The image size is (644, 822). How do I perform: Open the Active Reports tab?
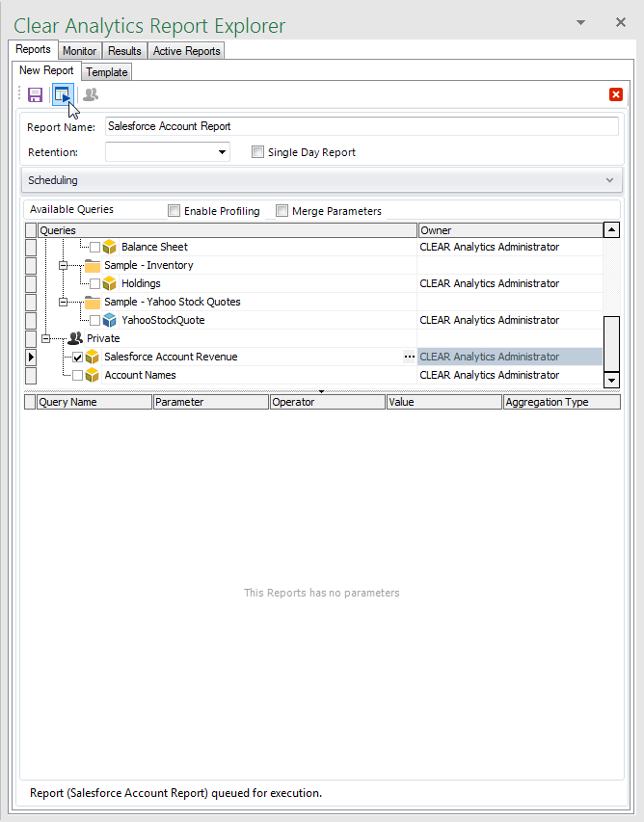coord(186,51)
